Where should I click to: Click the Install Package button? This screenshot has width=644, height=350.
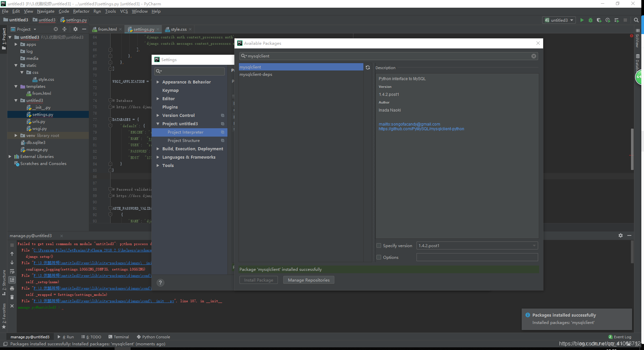point(259,280)
